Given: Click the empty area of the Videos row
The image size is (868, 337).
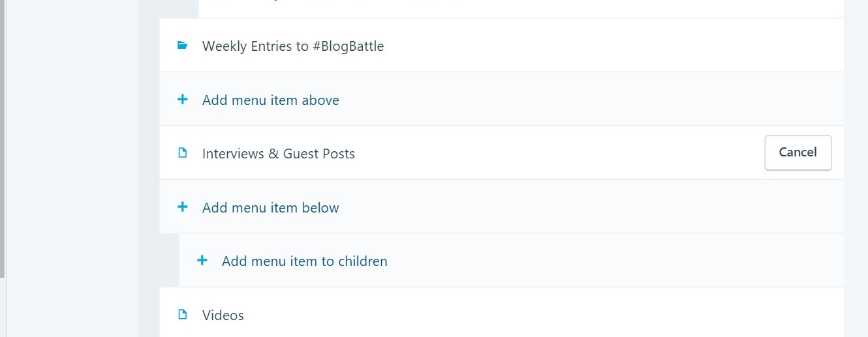Looking at the screenshot, I should 522,315.
